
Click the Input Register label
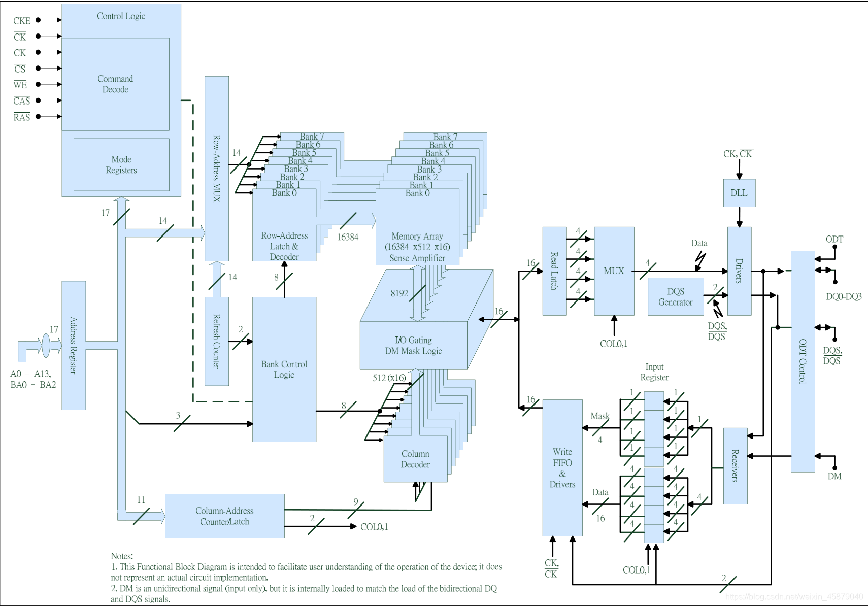click(x=654, y=372)
